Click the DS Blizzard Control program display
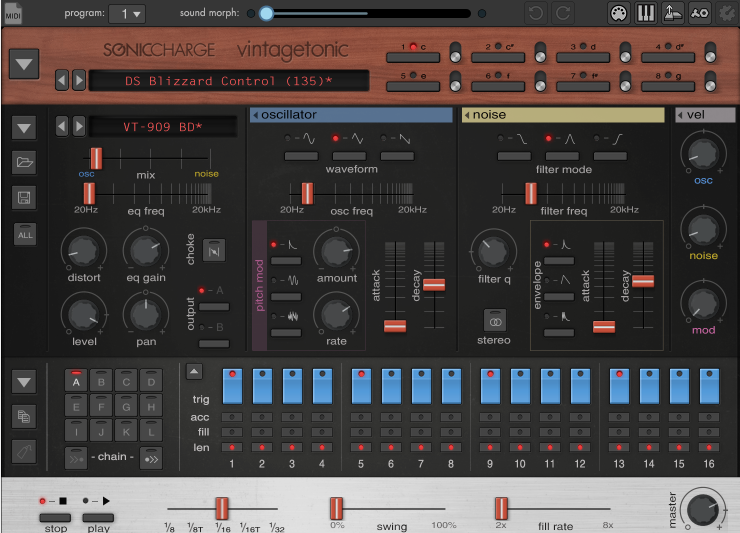The image size is (740, 533). (229, 81)
